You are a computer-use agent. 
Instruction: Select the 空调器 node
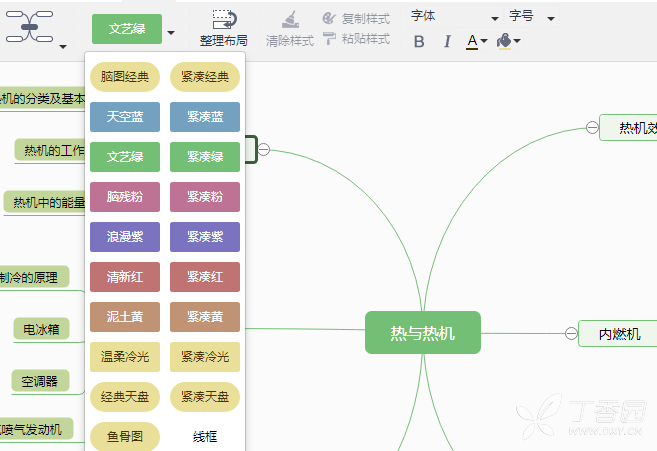40,381
